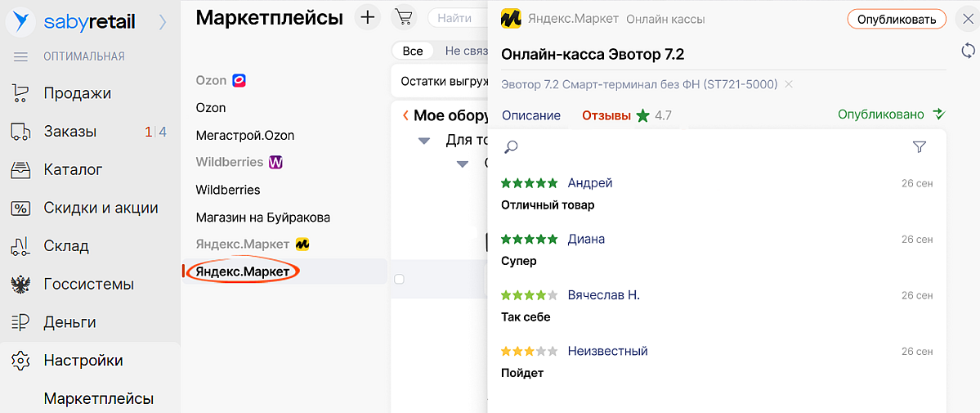The image size is (980, 413).
Task: Click the plus icon to add marketplace
Action: [369, 17]
